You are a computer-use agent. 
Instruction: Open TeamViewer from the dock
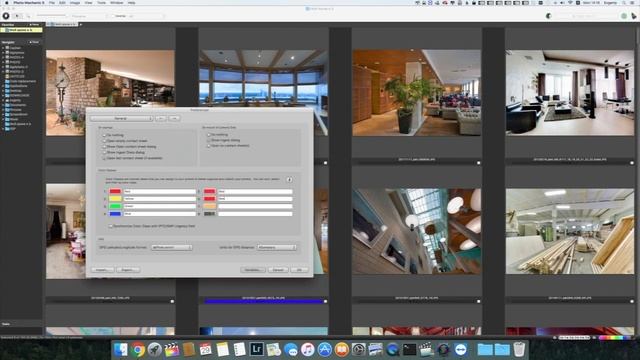point(461,350)
